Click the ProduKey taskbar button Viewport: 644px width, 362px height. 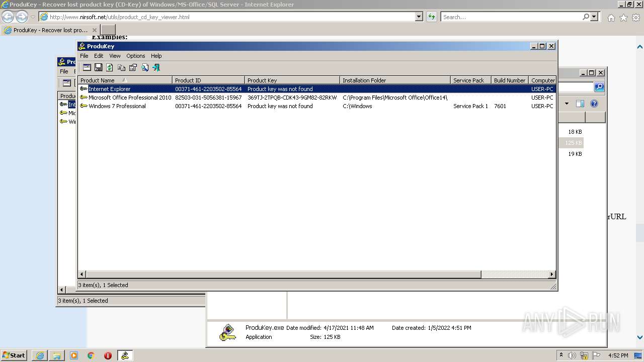click(x=125, y=355)
